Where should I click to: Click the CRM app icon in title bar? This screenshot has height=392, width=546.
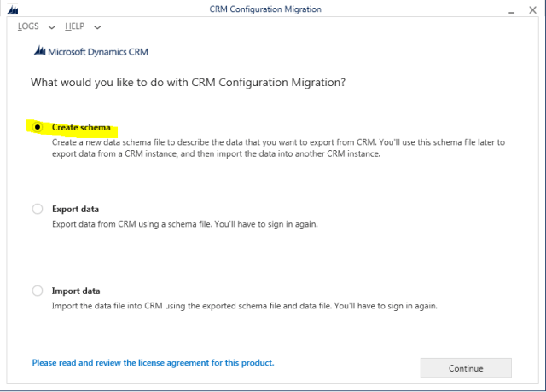tap(12, 9)
